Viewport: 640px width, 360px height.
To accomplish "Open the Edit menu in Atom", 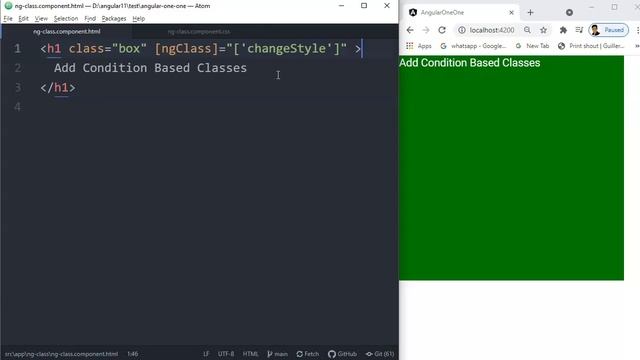I will [23, 18].
